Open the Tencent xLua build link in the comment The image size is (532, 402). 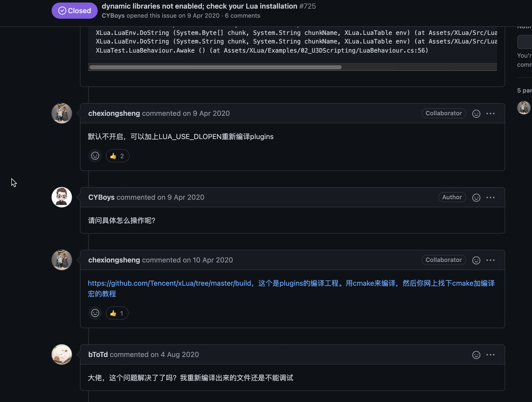[x=169, y=283]
